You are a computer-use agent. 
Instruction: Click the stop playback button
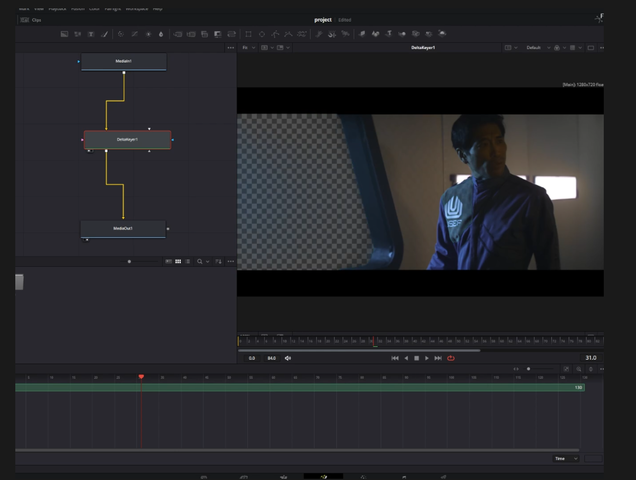(x=417, y=358)
